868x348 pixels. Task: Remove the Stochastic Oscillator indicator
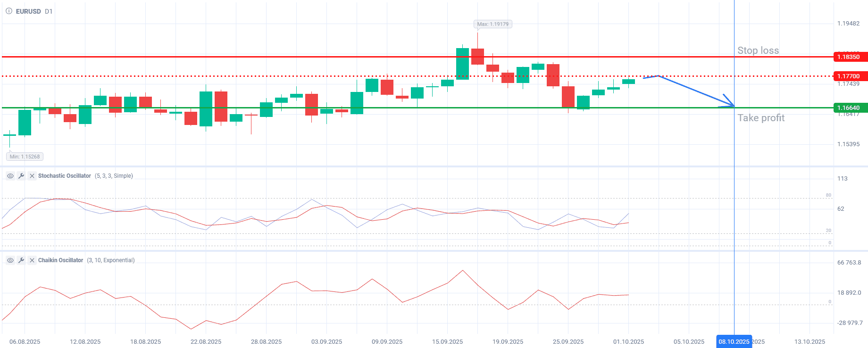point(32,176)
